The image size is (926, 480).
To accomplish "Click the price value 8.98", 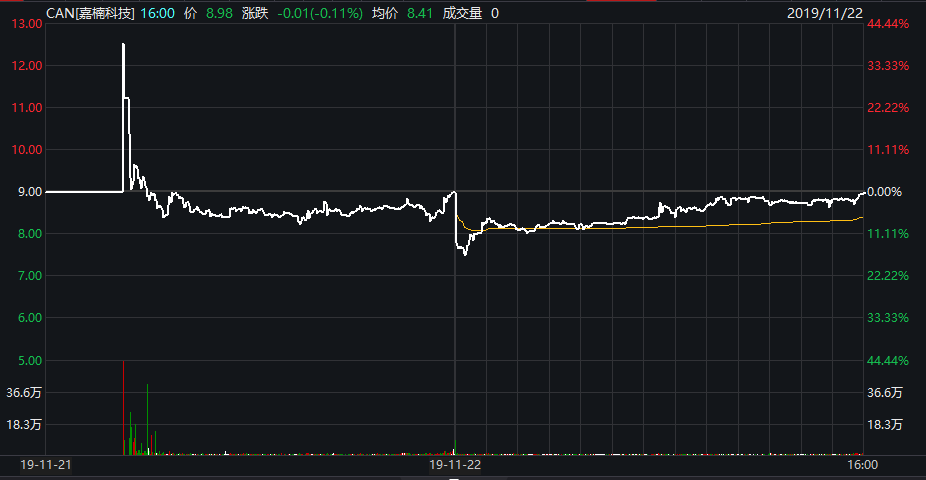I will point(219,13).
